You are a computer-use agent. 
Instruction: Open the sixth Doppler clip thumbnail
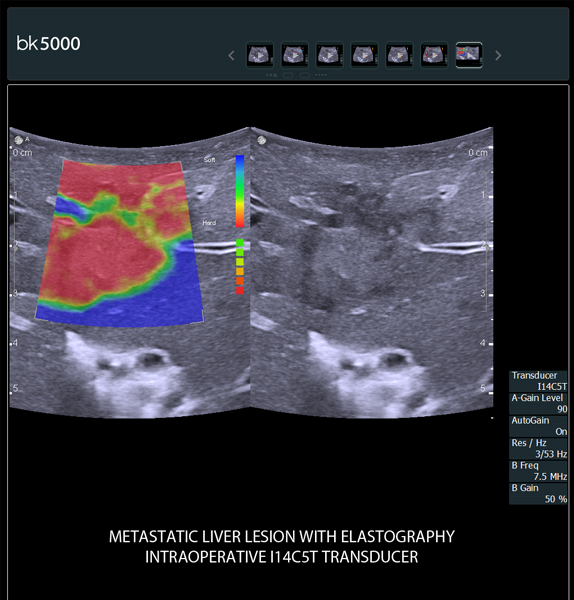click(434, 55)
